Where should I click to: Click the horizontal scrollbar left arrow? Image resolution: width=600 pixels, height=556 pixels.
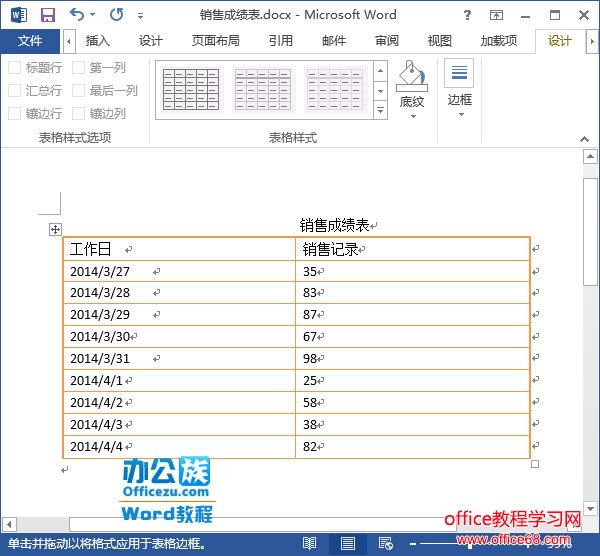(x=9, y=524)
